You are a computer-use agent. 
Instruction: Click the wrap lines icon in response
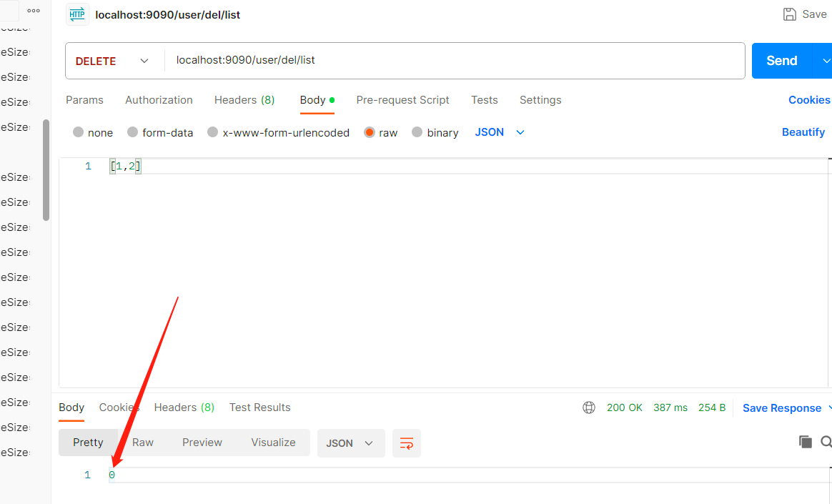pyautogui.click(x=406, y=443)
